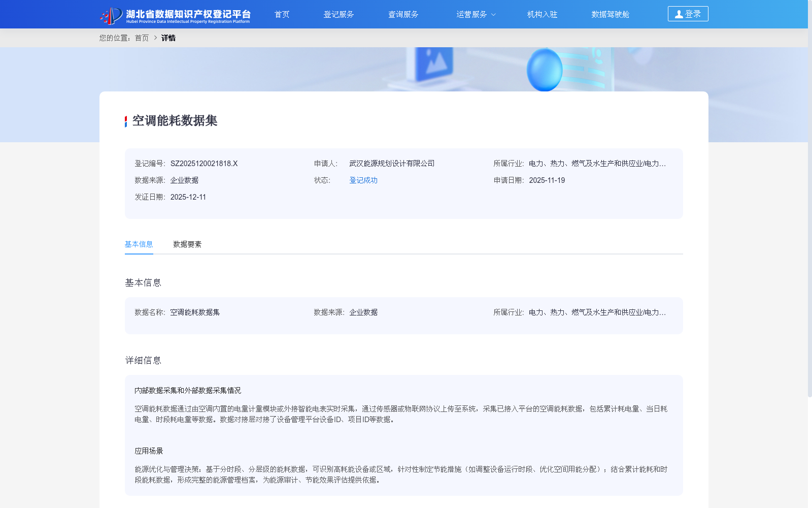Click the 登录 button
The width and height of the screenshot is (812, 508).
pos(688,14)
